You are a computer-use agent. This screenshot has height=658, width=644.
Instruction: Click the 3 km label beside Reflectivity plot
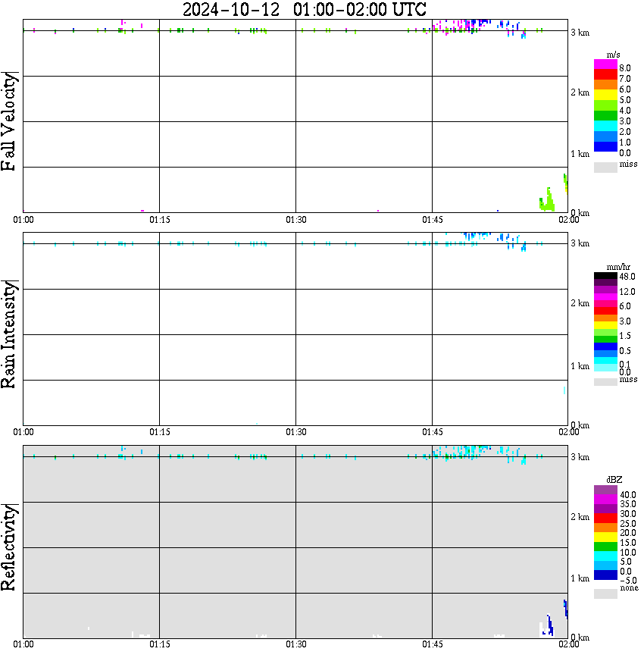tap(580, 457)
